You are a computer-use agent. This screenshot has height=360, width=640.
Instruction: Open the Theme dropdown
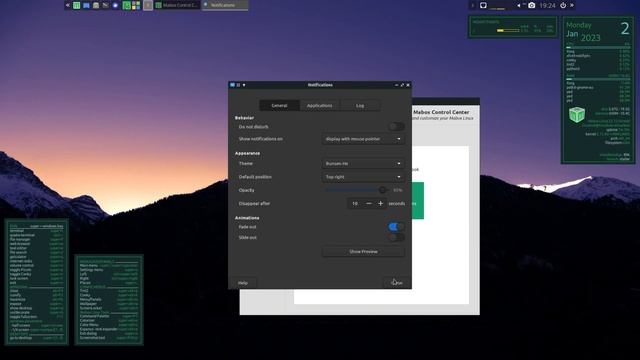[363, 163]
